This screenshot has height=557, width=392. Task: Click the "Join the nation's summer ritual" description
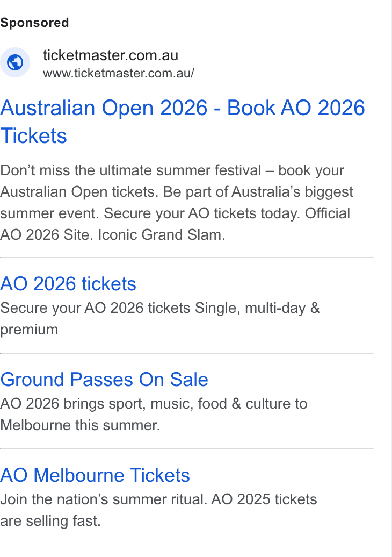(158, 510)
